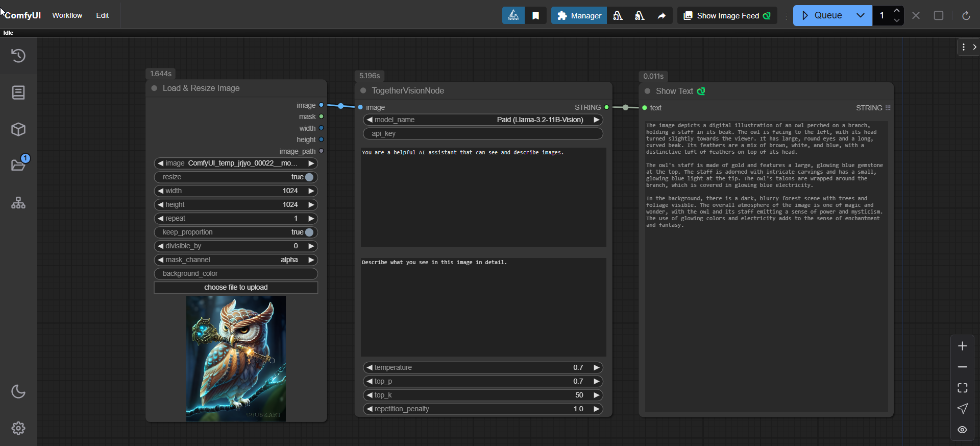This screenshot has width=980, height=446.
Task: Open the Edit menu
Action: [x=102, y=16]
